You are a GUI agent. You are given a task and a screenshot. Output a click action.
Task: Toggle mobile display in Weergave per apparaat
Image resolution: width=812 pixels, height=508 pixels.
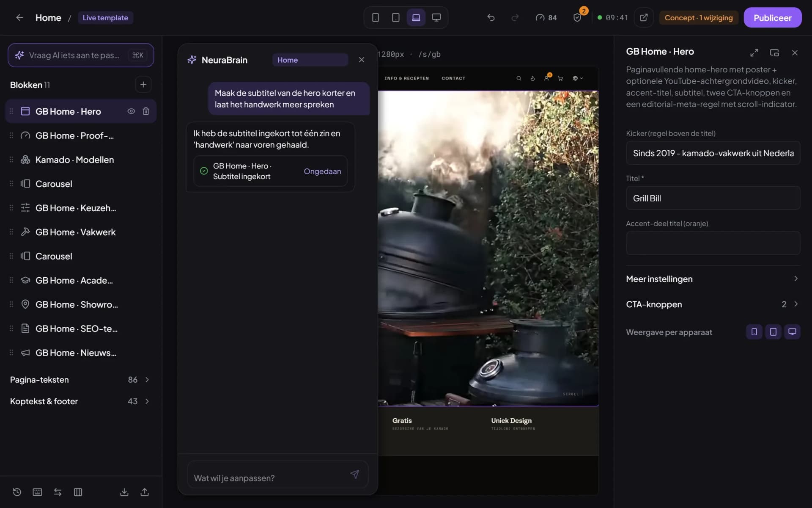(754, 332)
